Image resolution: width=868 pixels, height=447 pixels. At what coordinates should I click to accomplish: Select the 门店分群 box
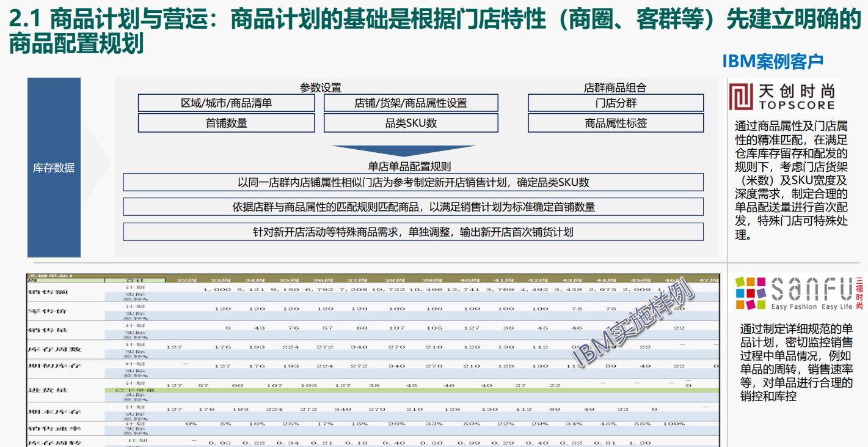[x=616, y=103]
